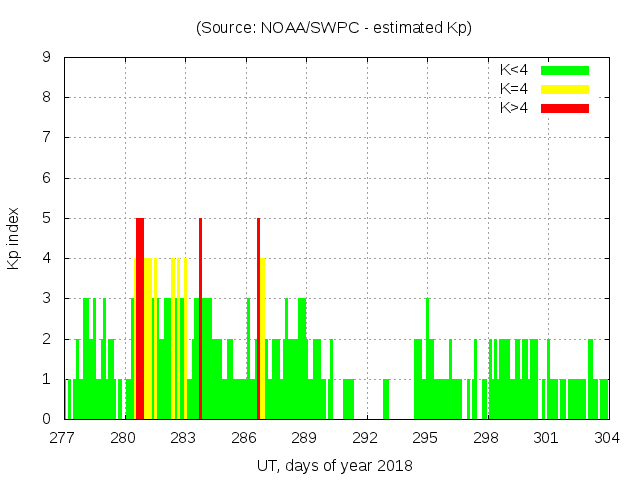Image resolution: width=640 pixels, height=480 pixels.
Task: Click the x-axis tick label 277
Action: [x=63, y=438]
